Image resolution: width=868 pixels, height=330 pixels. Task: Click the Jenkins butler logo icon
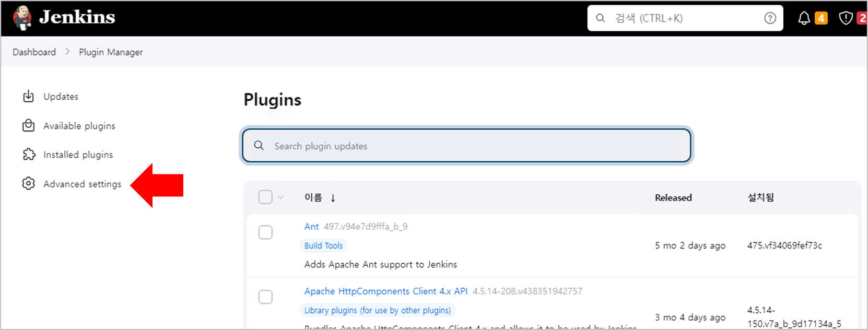click(22, 18)
